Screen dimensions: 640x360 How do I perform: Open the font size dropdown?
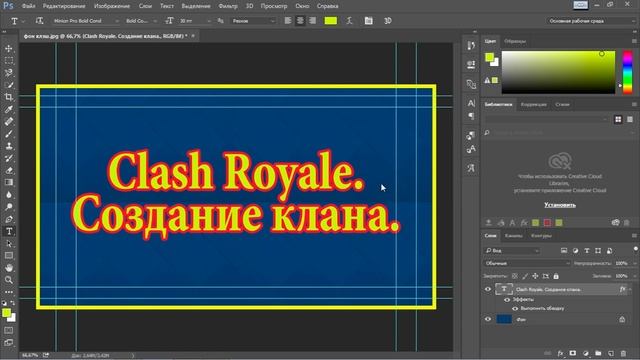tap(195, 21)
